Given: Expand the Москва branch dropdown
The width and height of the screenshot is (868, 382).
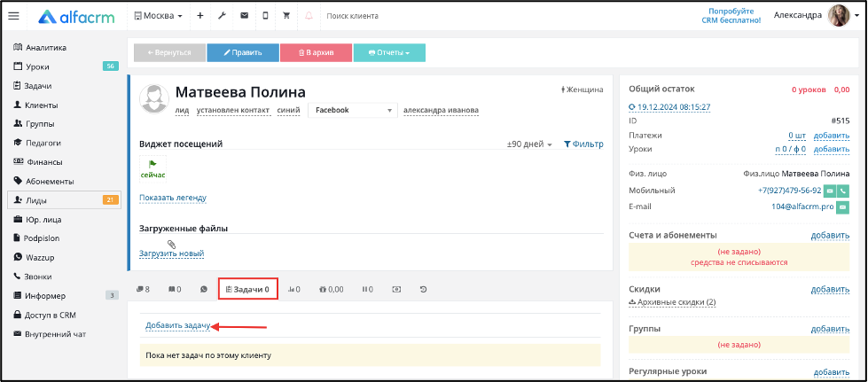Looking at the screenshot, I should pos(159,16).
